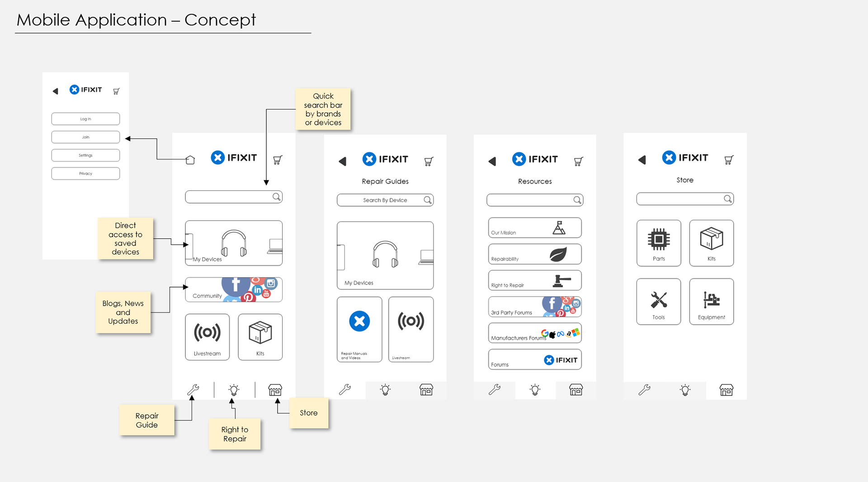Open the cart icon on the main home screen

(x=278, y=160)
